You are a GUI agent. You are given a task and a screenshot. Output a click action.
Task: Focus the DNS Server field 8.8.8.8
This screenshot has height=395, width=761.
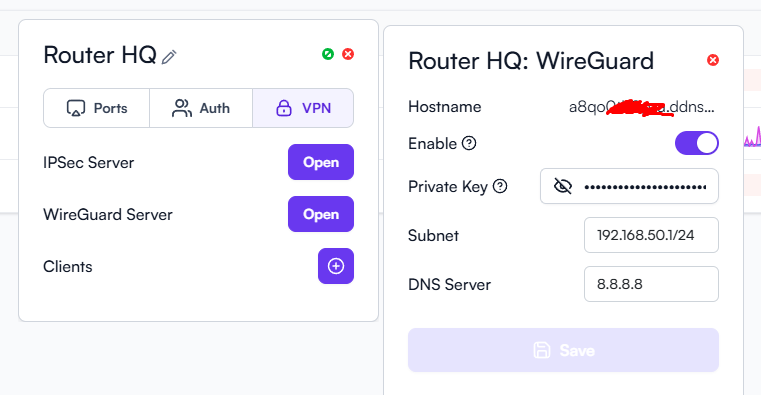coord(651,284)
